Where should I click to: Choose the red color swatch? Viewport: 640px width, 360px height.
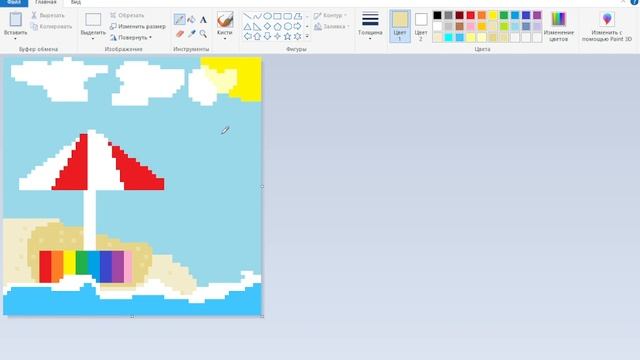[x=471, y=16]
